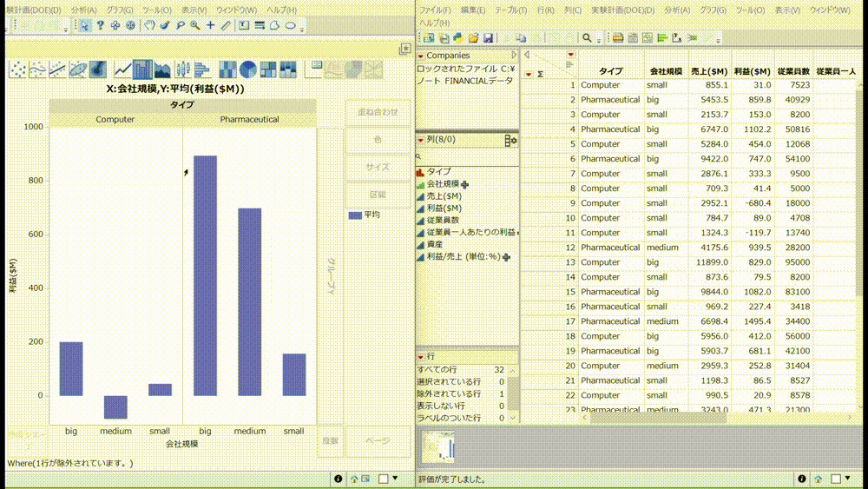Click the info icon in Graph Builder status bar
The height and width of the screenshot is (489, 868).
coord(339,479)
